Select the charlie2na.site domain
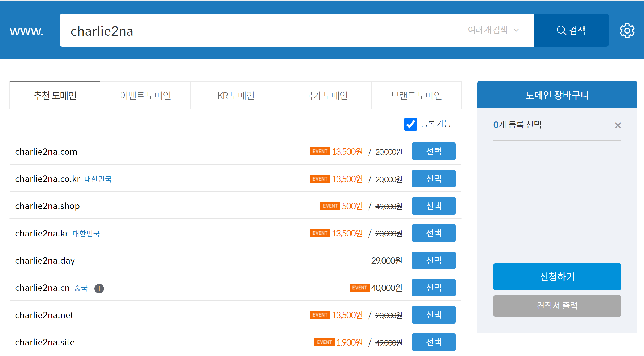Screen dimensions: 644x356 tap(434, 342)
